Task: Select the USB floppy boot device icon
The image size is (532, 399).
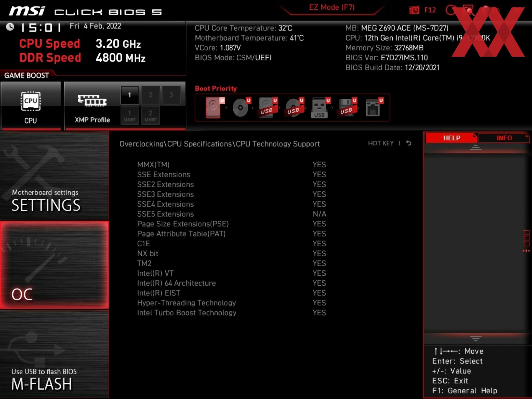Action: [x=347, y=108]
